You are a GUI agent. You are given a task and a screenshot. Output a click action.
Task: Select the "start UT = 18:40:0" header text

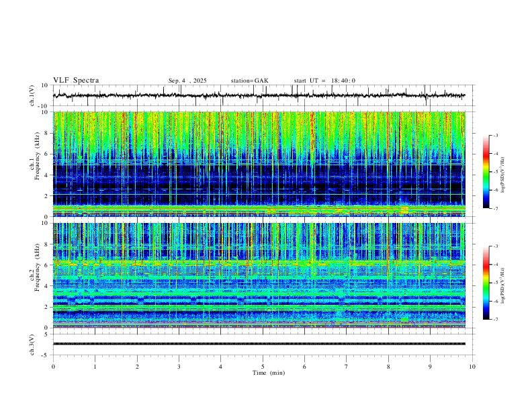pyautogui.click(x=324, y=81)
